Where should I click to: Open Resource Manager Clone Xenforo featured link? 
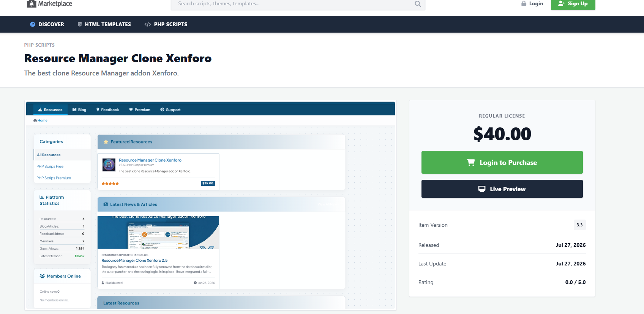point(150,160)
